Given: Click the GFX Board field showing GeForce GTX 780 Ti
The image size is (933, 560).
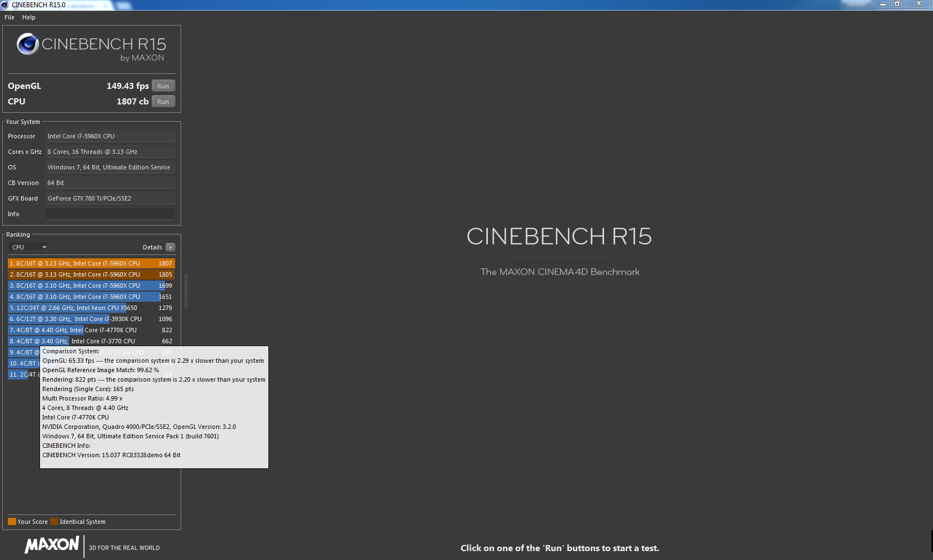Looking at the screenshot, I should click(110, 198).
